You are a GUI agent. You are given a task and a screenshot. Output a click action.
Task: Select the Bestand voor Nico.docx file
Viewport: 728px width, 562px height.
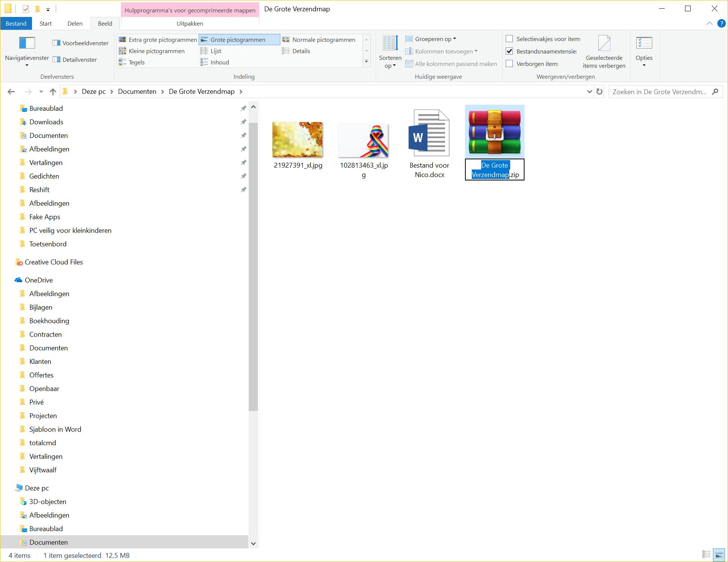429,143
